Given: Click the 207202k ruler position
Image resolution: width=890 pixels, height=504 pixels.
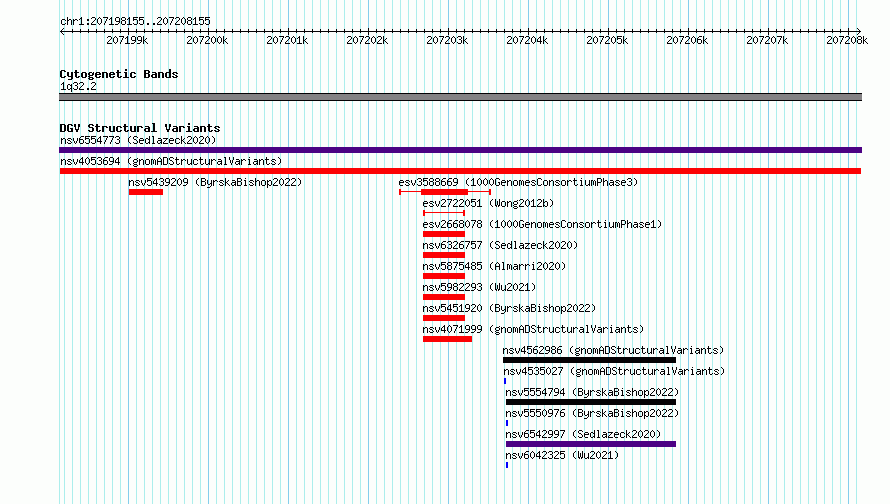Looking at the screenshot, I should pyautogui.click(x=367, y=40).
